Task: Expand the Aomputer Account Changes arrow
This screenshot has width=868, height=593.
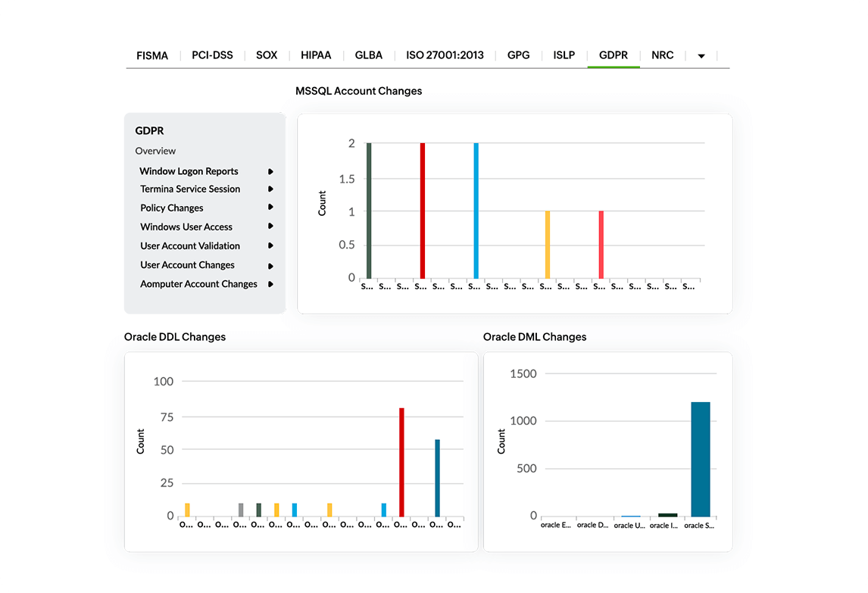Action: [270, 284]
